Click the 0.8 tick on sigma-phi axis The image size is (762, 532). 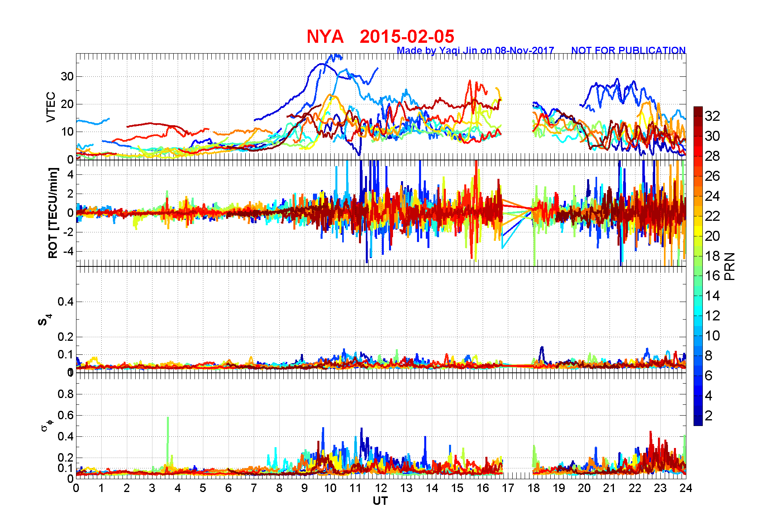click(66, 394)
